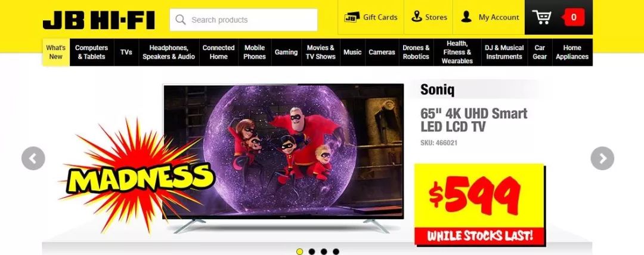
Task: Open the TVs category menu
Action: (126, 52)
